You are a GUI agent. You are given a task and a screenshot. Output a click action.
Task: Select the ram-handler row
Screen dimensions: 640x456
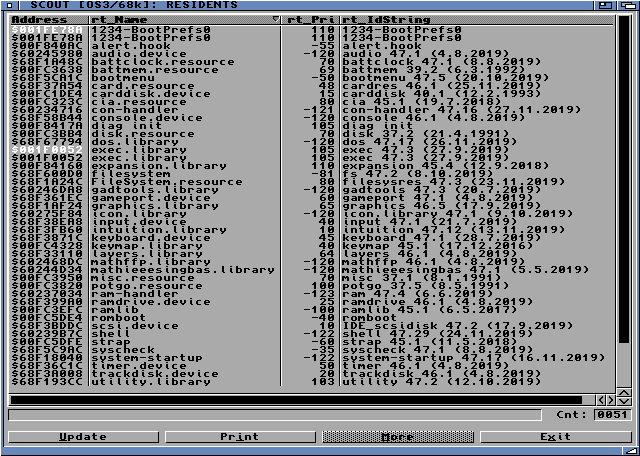tap(311, 294)
